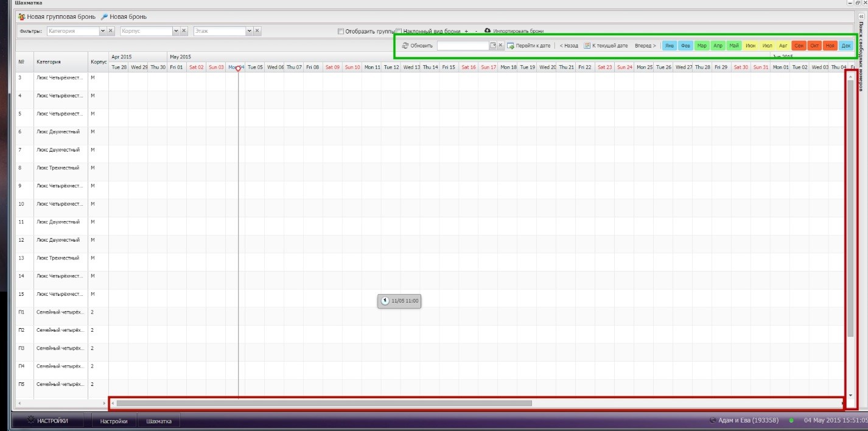Screen dimensions: 868x431
Task: Open the Настройки tab in taskbar
Action: point(114,421)
